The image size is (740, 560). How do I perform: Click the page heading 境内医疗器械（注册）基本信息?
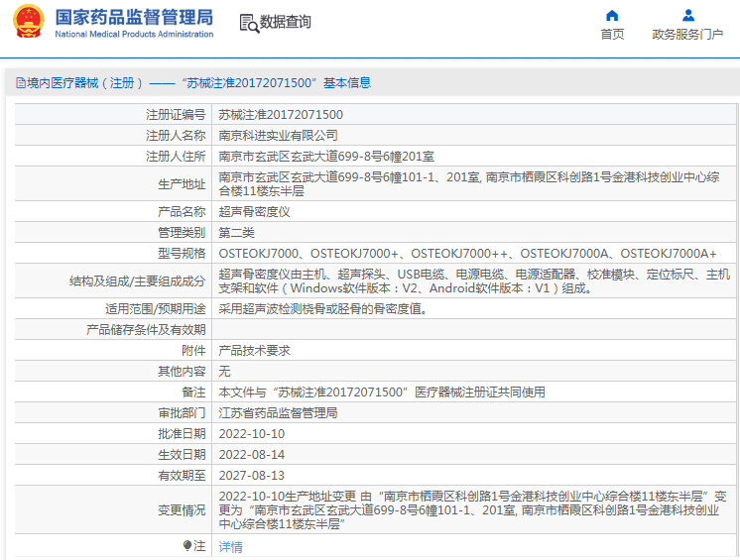point(198,83)
